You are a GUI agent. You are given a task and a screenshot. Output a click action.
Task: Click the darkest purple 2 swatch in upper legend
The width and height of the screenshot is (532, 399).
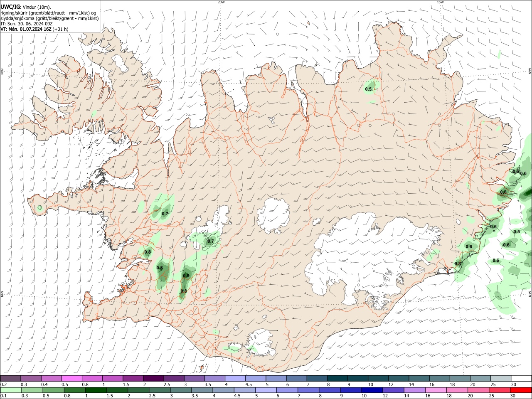(153, 378)
